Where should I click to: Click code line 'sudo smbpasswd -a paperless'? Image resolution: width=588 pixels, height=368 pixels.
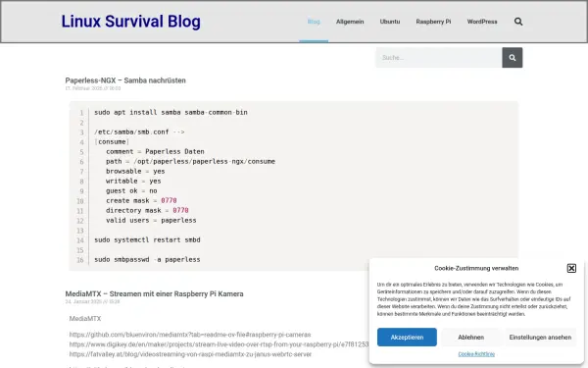click(147, 259)
